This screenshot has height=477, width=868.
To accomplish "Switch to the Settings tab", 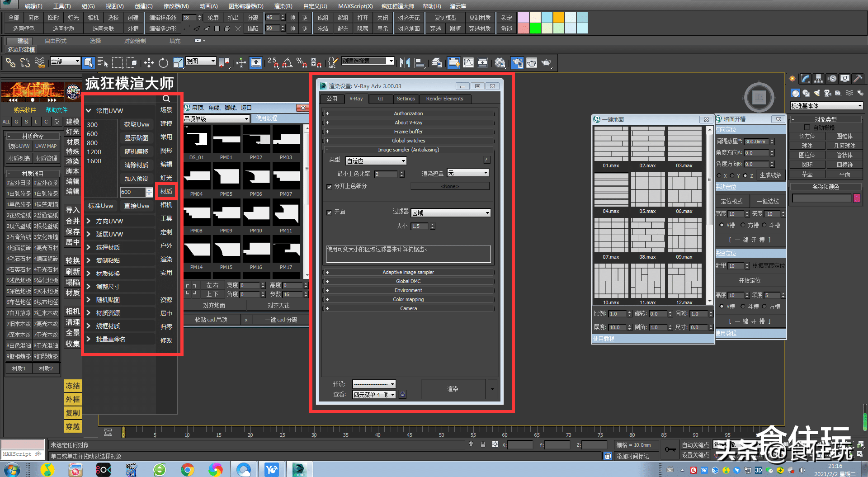I will coord(406,99).
